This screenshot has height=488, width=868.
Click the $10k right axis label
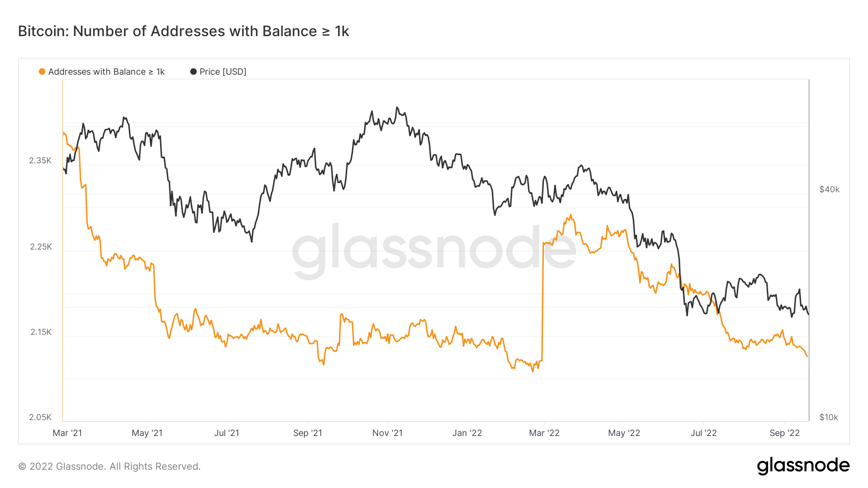coord(829,417)
